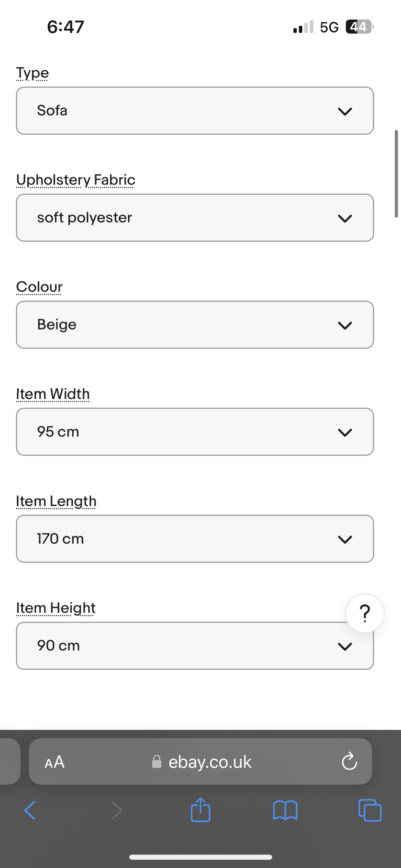Tap the Safari back arrow
Viewport: 401px width, 868px height.
30,810
